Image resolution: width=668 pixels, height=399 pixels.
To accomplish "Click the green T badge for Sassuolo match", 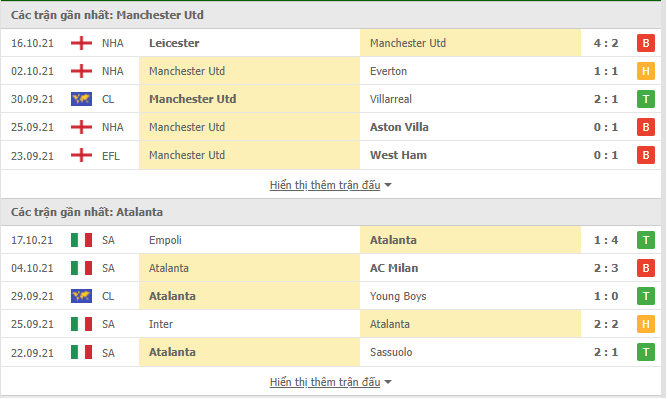I will pyautogui.click(x=646, y=353).
